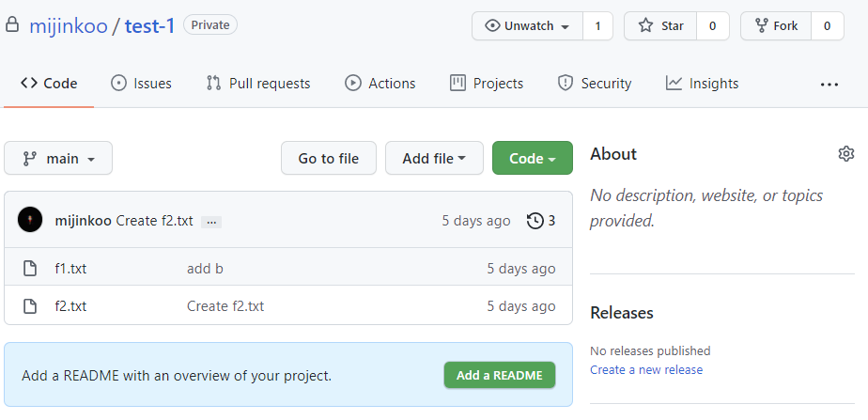Open the f1.txt file

coord(70,269)
